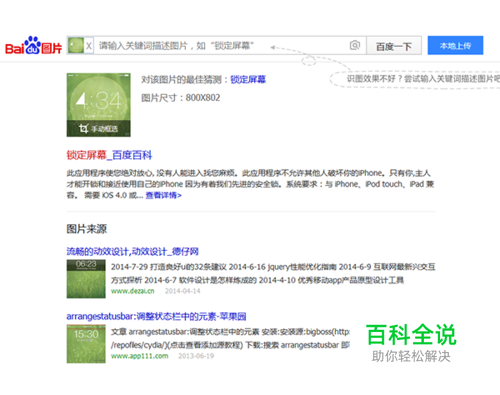
Task: Remove the uploaded image with the X button
Action: [x=89, y=46]
